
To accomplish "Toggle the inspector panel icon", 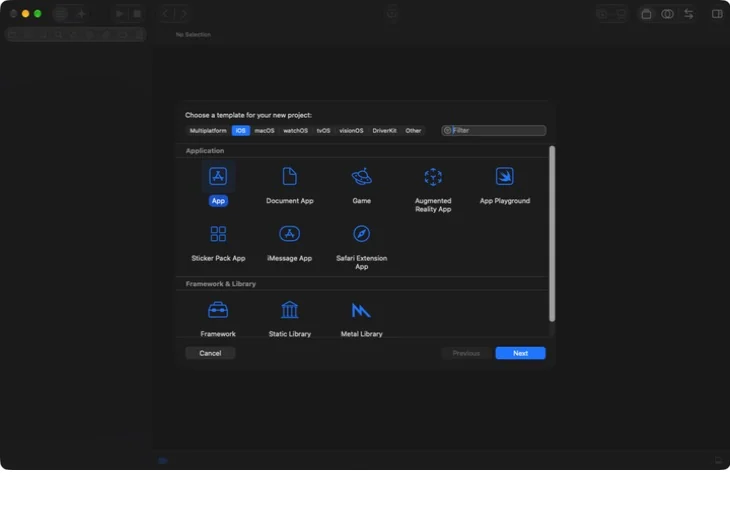I will pyautogui.click(x=717, y=14).
